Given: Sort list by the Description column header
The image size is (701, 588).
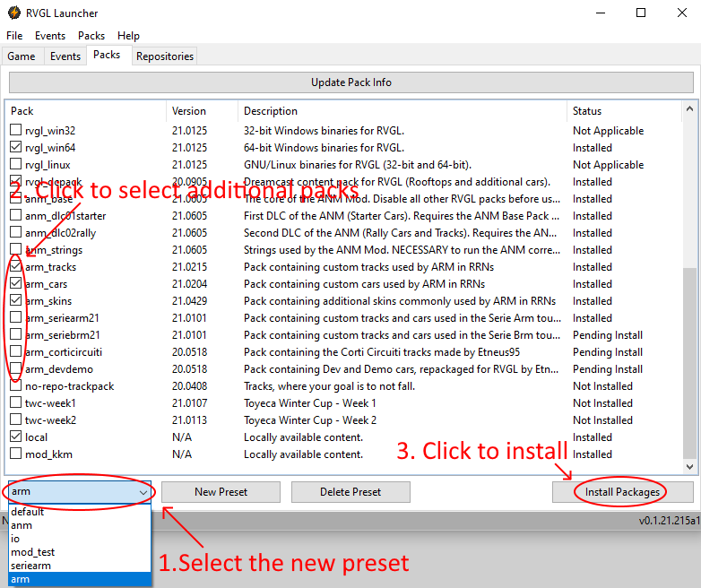Looking at the screenshot, I should point(402,111).
